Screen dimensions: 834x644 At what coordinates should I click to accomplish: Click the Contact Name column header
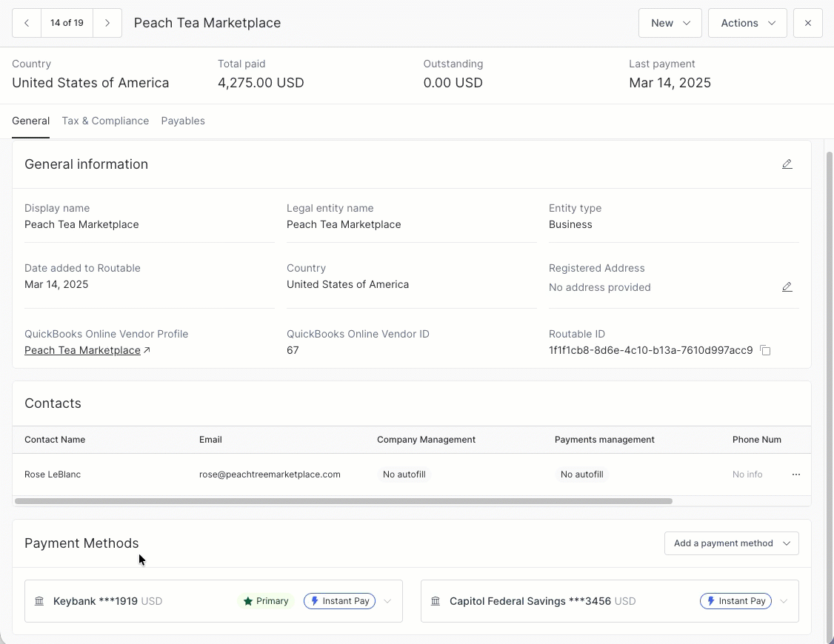point(55,440)
